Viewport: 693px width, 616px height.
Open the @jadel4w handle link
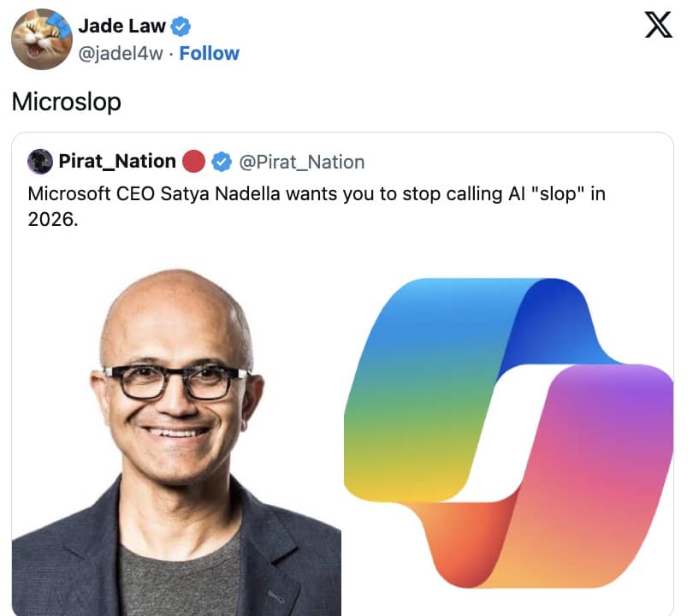click(x=121, y=53)
